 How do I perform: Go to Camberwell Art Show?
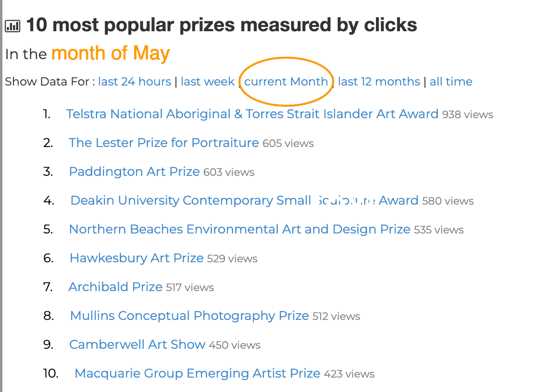coord(137,344)
